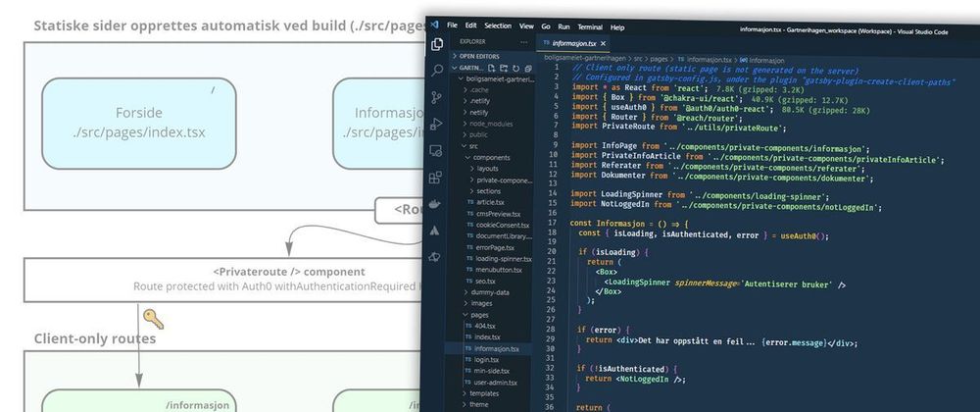The image size is (980, 412).
Task: Open user-admin.tsx in the pages folder
Action: click(x=490, y=382)
